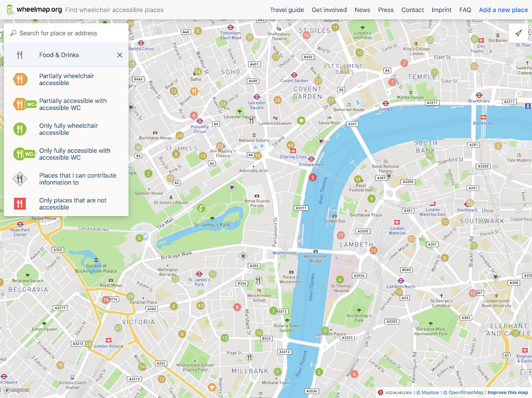Screen dimensions: 532x398
Task: Click the red cluster 14 near Royal Mews
Action: point(106,300)
